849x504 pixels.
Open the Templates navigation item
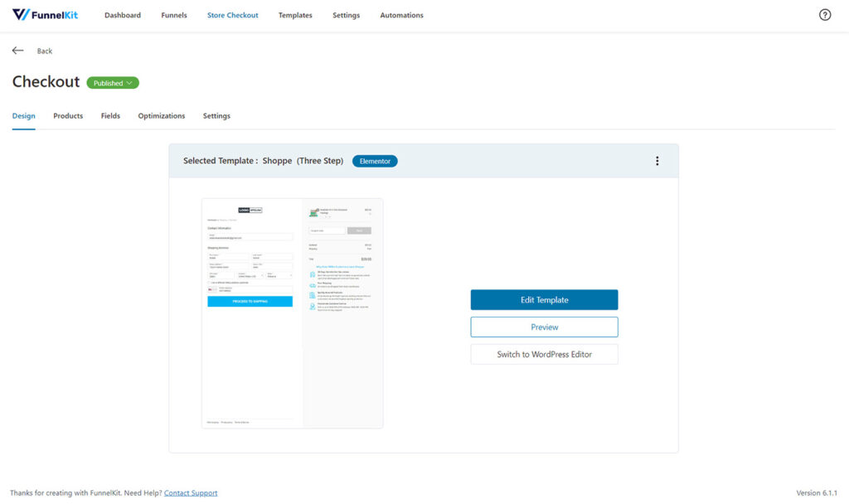point(295,15)
